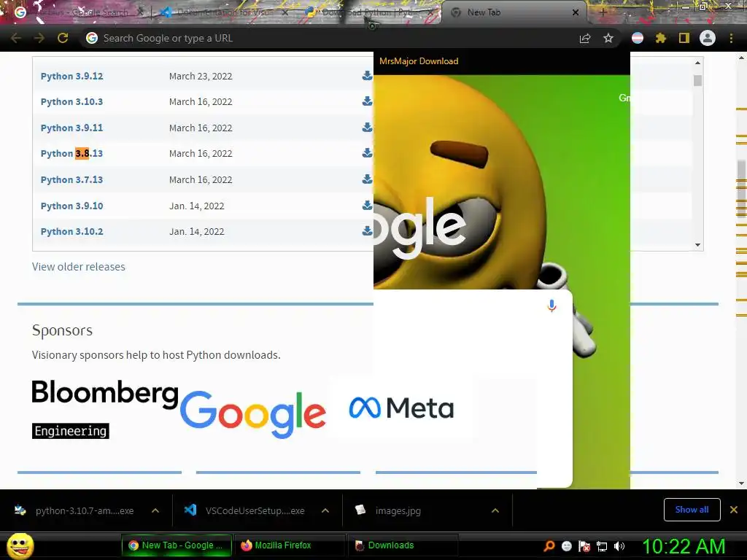Switch to New Tab - Google taskbar button
This screenshot has height=560, width=747.
177,545
